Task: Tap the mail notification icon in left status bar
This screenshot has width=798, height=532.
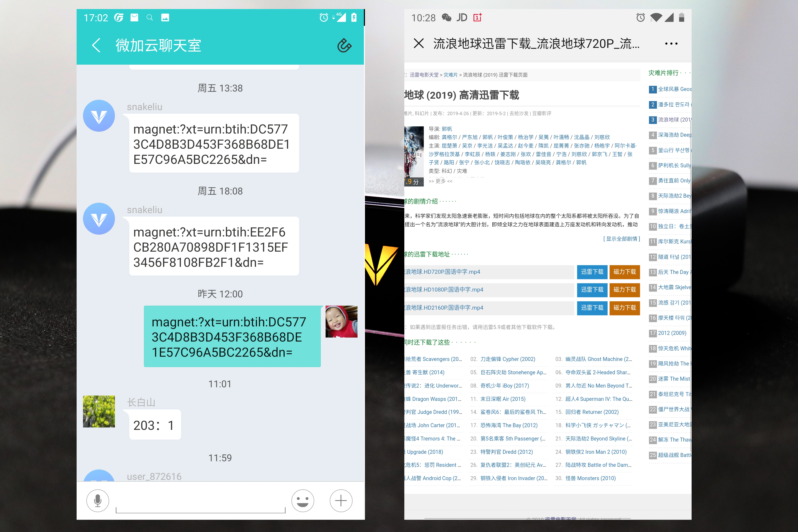Action: click(x=134, y=17)
